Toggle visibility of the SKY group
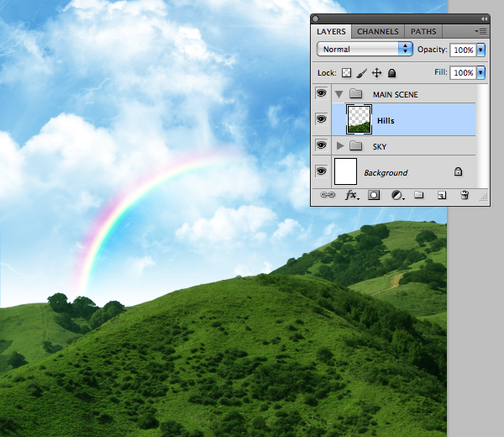504x437 pixels. pos(321,145)
